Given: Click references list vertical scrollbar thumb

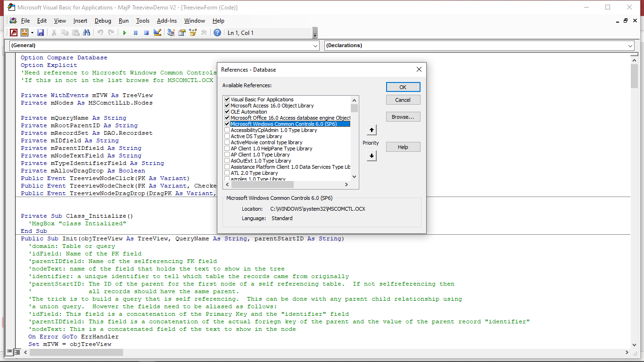Looking at the screenshot, I should (x=355, y=108).
